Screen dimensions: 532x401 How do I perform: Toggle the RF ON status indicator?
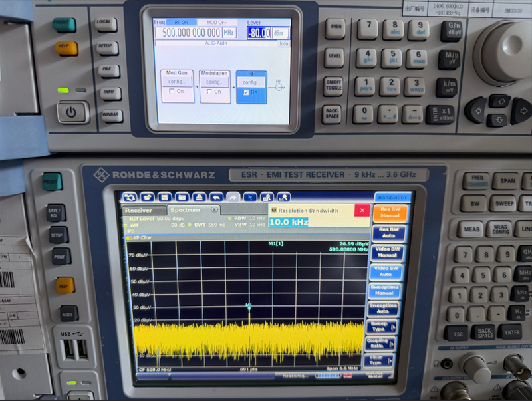pyautogui.click(x=181, y=23)
